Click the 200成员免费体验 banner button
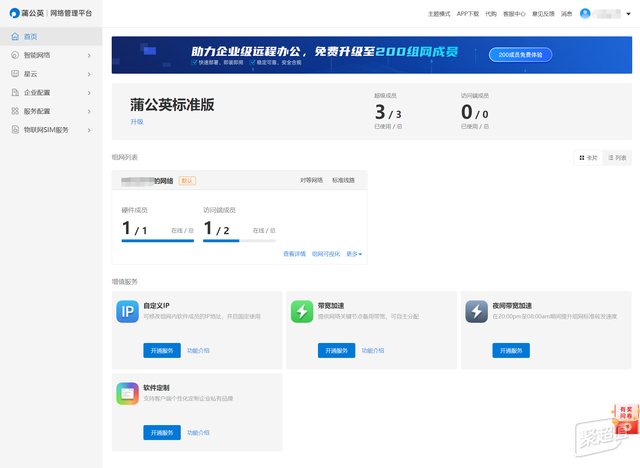The image size is (640, 468). (520, 55)
